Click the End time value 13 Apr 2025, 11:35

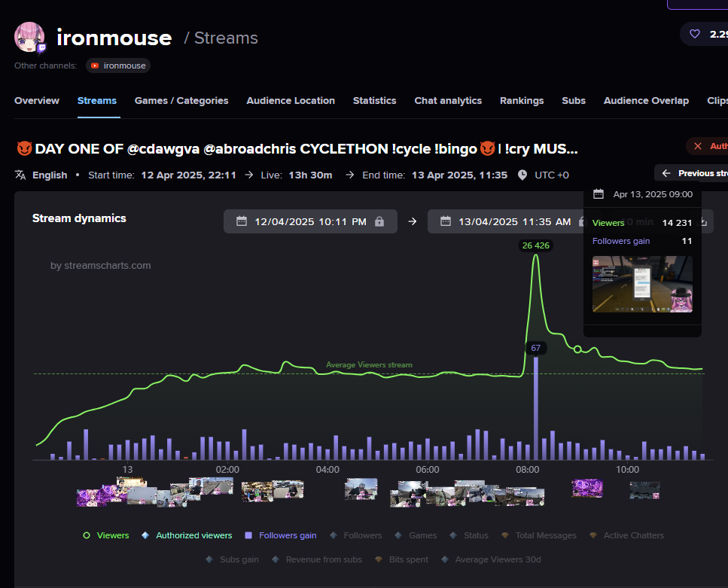(460, 175)
